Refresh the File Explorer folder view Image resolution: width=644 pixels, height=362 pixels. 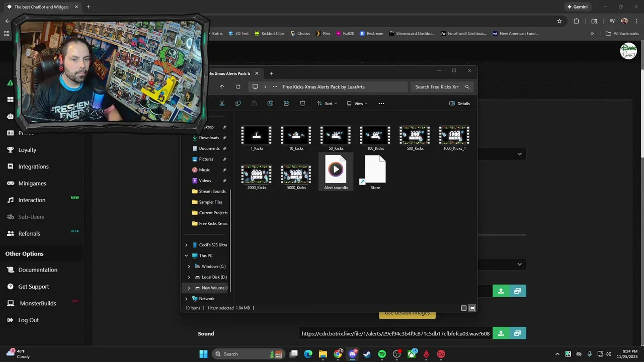click(238, 87)
